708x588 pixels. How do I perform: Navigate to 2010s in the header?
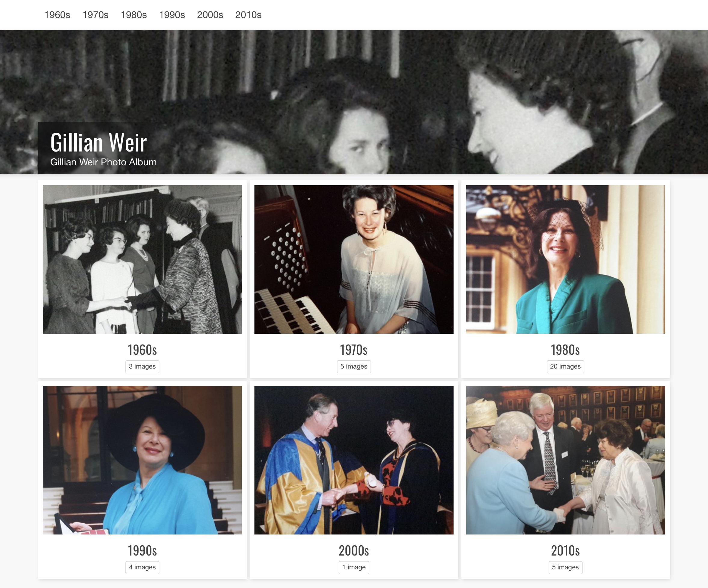(x=248, y=15)
